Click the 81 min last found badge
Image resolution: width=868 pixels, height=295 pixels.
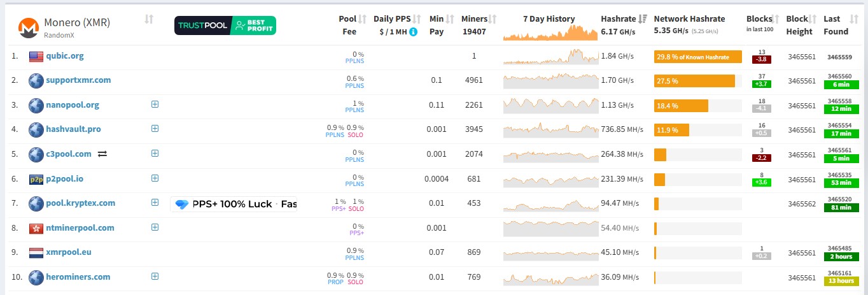click(x=840, y=207)
